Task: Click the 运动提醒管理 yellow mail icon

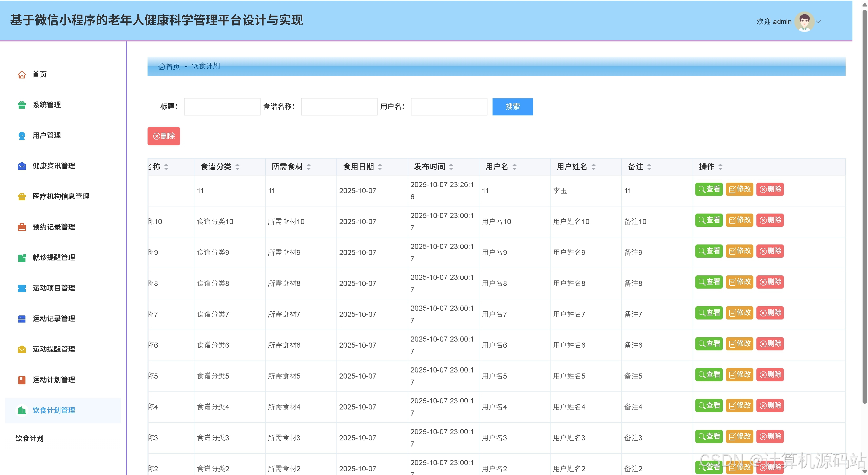Action: click(x=22, y=349)
